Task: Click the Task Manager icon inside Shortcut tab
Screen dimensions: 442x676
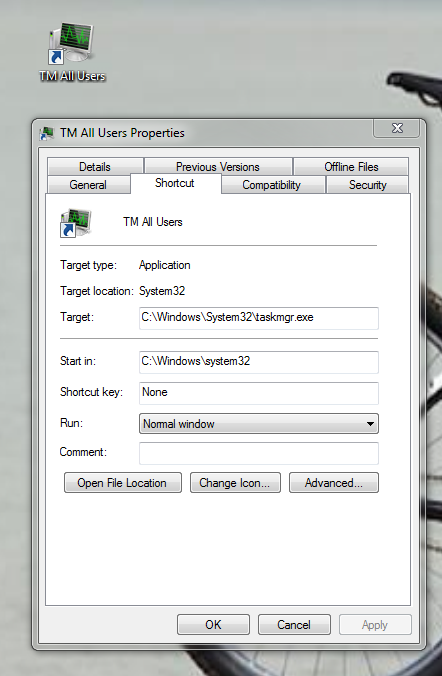Action: (x=75, y=222)
